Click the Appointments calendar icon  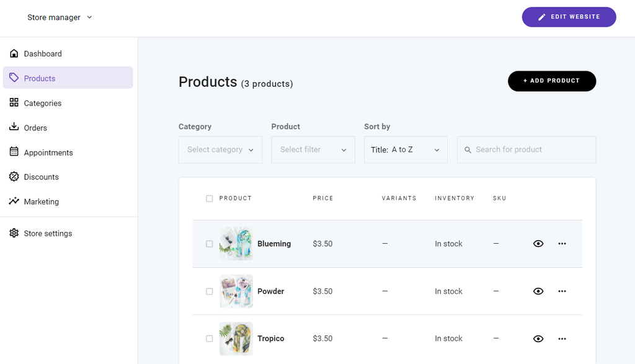click(14, 152)
